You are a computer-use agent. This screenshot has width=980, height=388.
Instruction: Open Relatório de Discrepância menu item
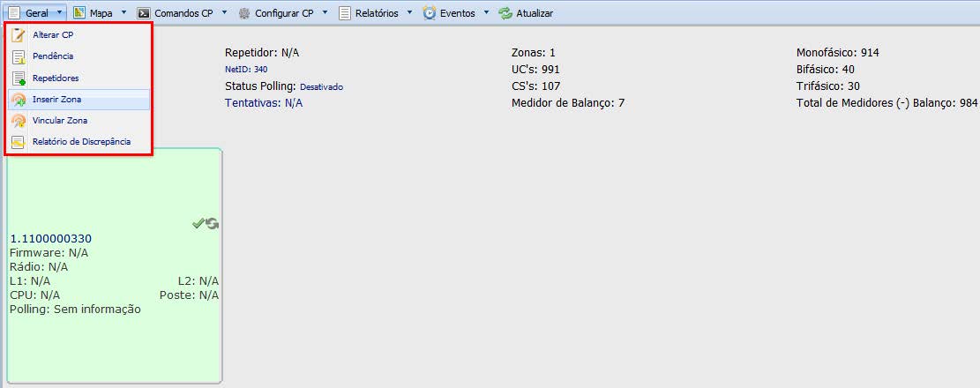pos(81,141)
